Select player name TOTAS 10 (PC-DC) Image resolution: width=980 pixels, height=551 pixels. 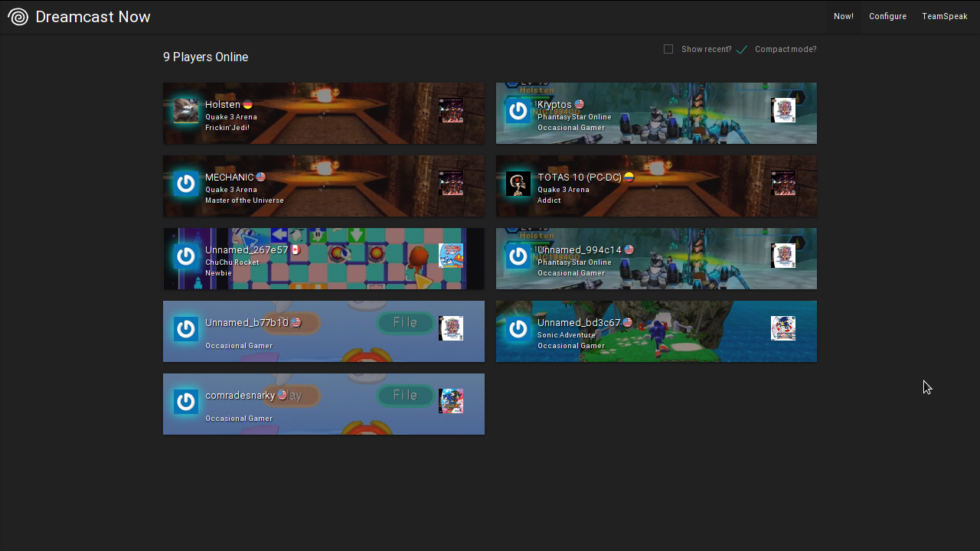coord(580,178)
